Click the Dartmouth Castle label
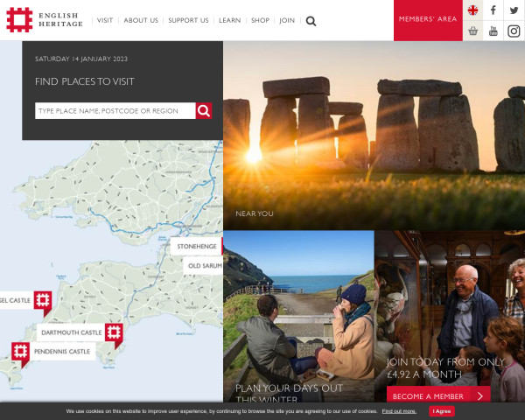Image resolution: width=525 pixels, height=420 pixels. click(71, 332)
